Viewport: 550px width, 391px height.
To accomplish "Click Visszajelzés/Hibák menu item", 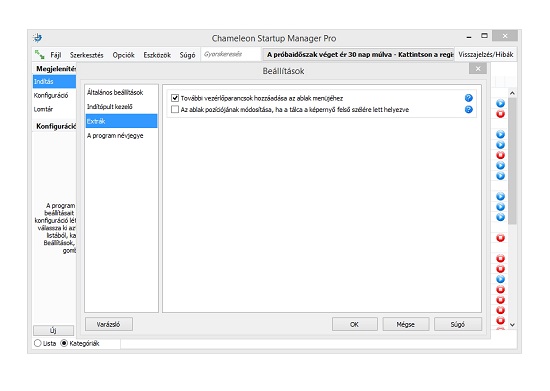I will coord(485,54).
